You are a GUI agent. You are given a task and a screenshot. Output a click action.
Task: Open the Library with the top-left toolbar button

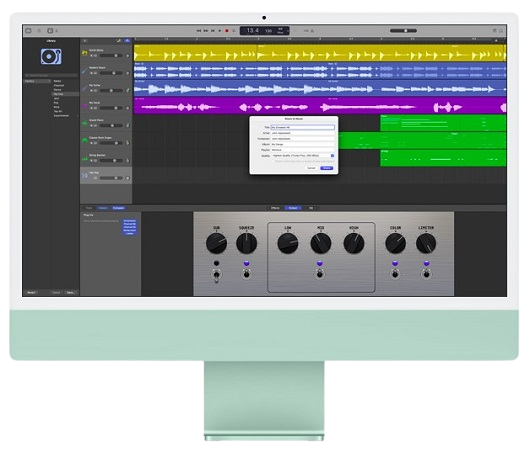[28, 31]
